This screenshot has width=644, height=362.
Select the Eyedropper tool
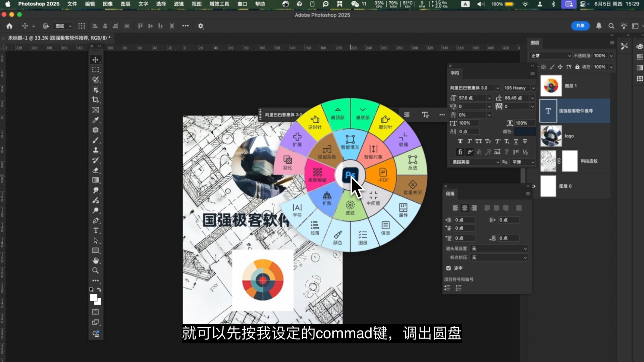click(x=96, y=120)
